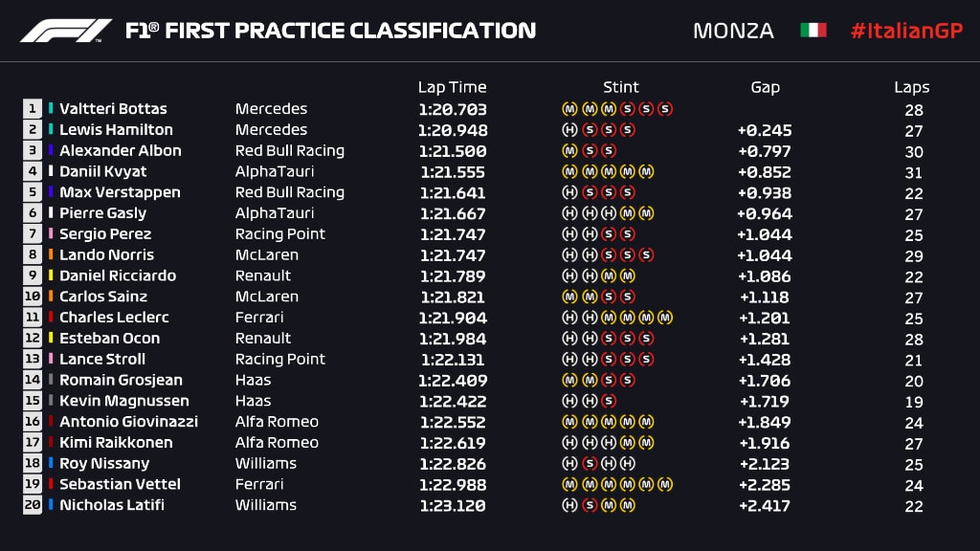980x551 pixels.
Task: Click Kevin Magnussen's soft tyre icon
Action: [608, 401]
